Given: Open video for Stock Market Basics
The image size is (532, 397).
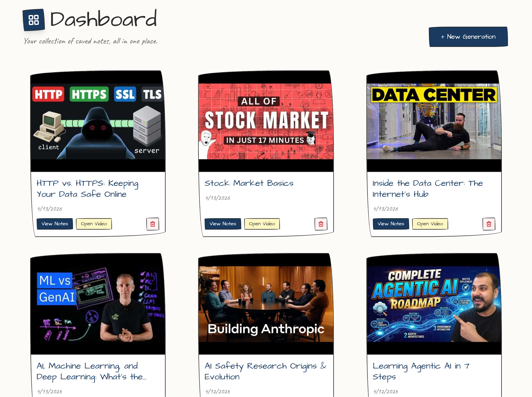Looking at the screenshot, I should [262, 224].
